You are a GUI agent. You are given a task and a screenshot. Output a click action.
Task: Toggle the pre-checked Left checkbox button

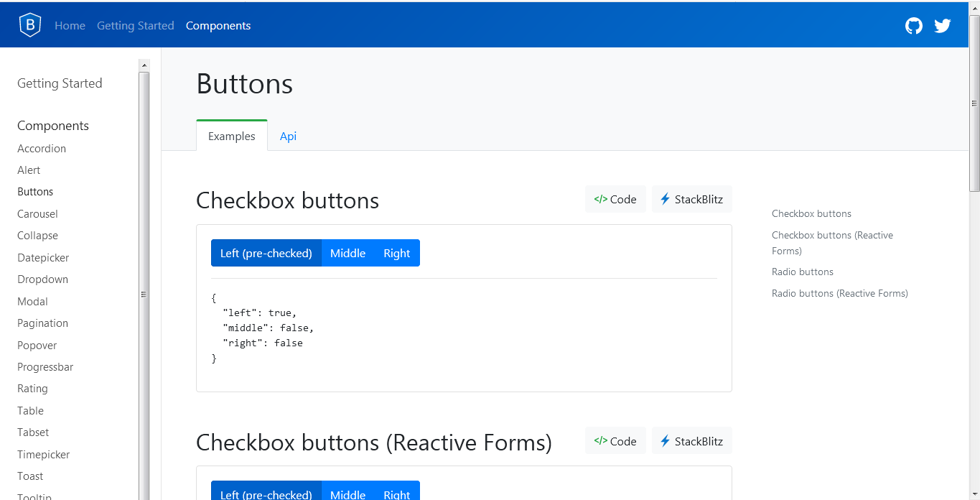click(x=266, y=253)
